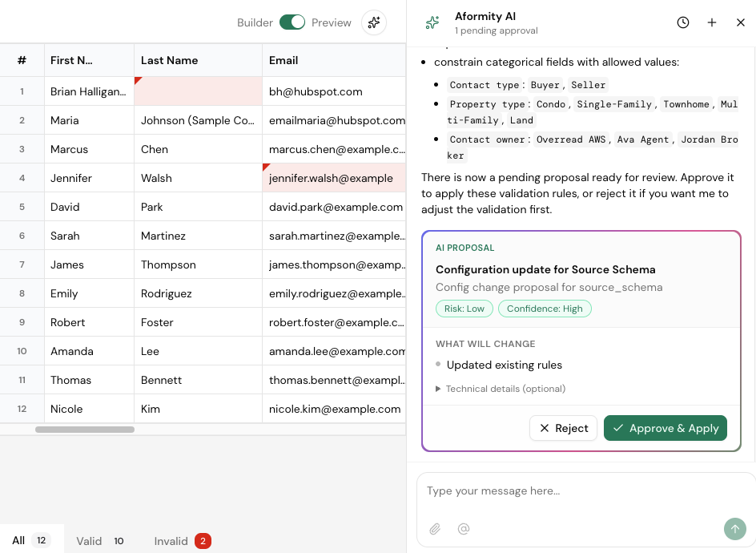Screen dimensions: 756x553
Task: Select the nicole.kim@example.com cell
Action: click(x=334, y=409)
